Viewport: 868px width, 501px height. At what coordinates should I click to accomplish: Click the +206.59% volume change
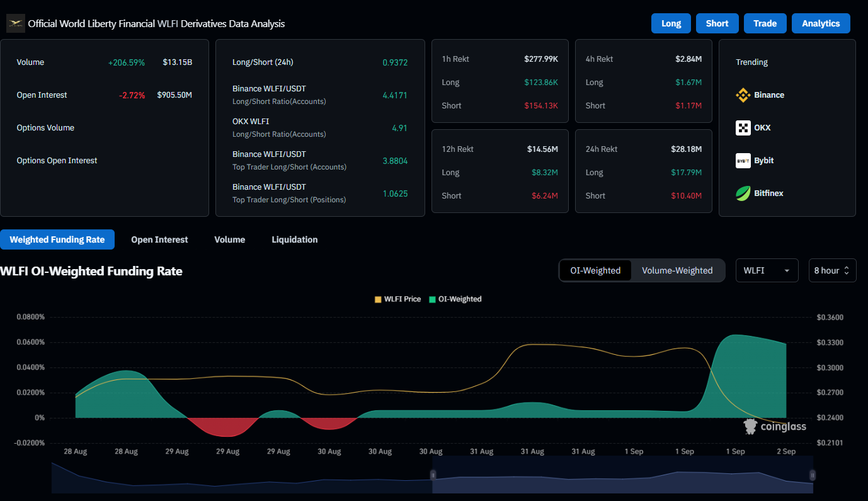point(127,62)
